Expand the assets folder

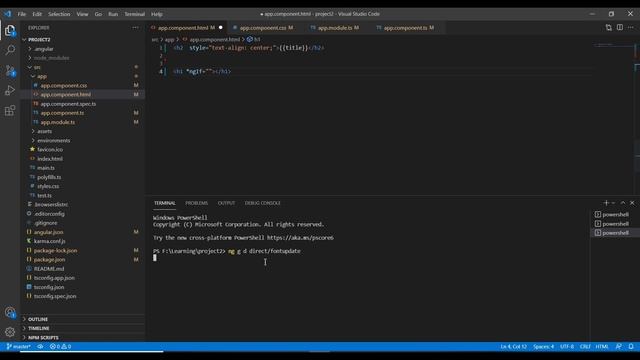(82, 131)
